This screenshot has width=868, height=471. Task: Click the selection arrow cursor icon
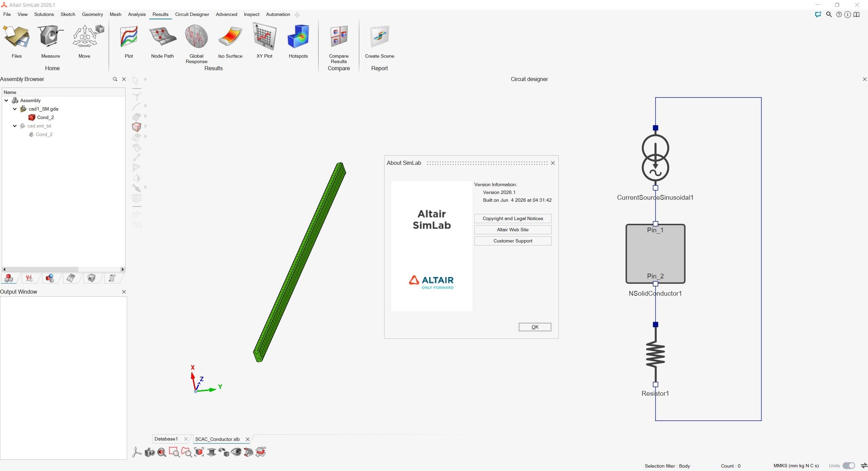click(x=135, y=80)
